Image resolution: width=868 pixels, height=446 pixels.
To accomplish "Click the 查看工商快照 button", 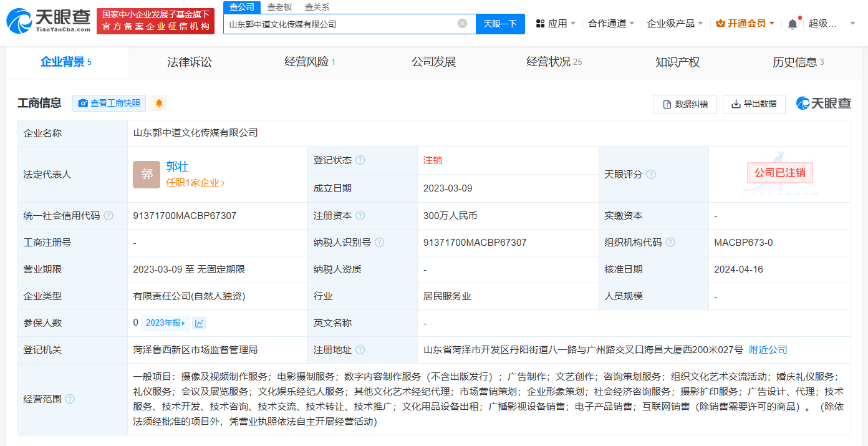I will pyautogui.click(x=109, y=104).
